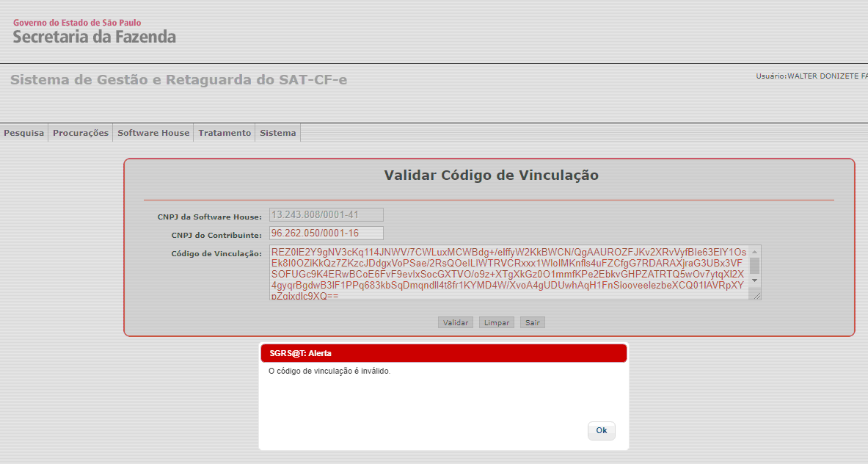Click the CNPJ do Contribuinte field
This screenshot has width=868, height=464.
point(327,233)
